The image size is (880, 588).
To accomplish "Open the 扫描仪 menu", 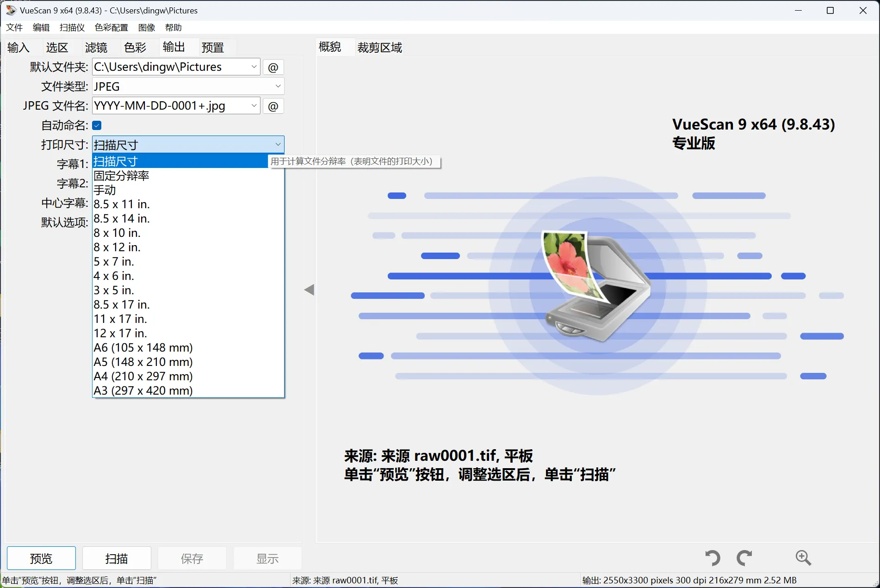I will pyautogui.click(x=72, y=28).
